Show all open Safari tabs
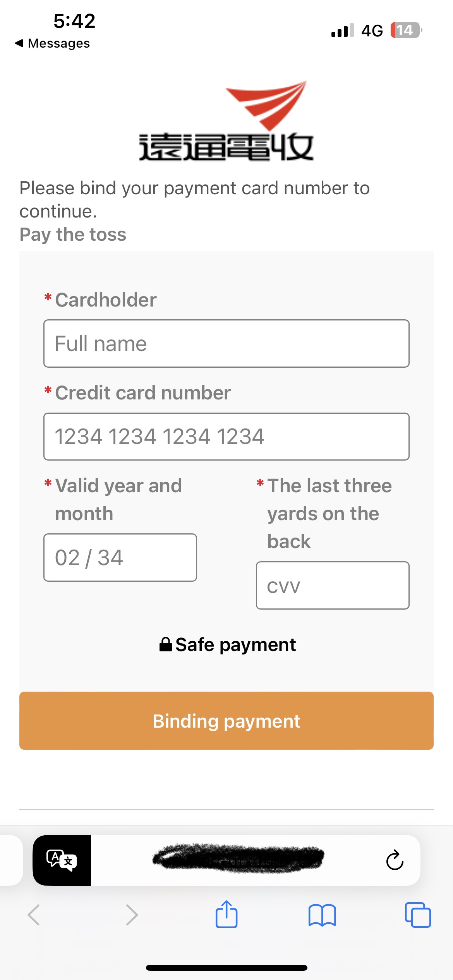453x980 pixels. [x=418, y=915]
